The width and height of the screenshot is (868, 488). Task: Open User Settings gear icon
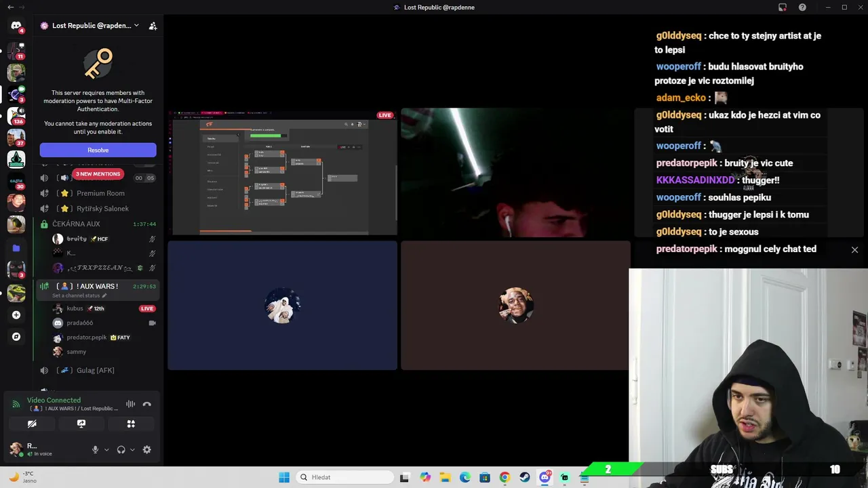tap(146, 449)
